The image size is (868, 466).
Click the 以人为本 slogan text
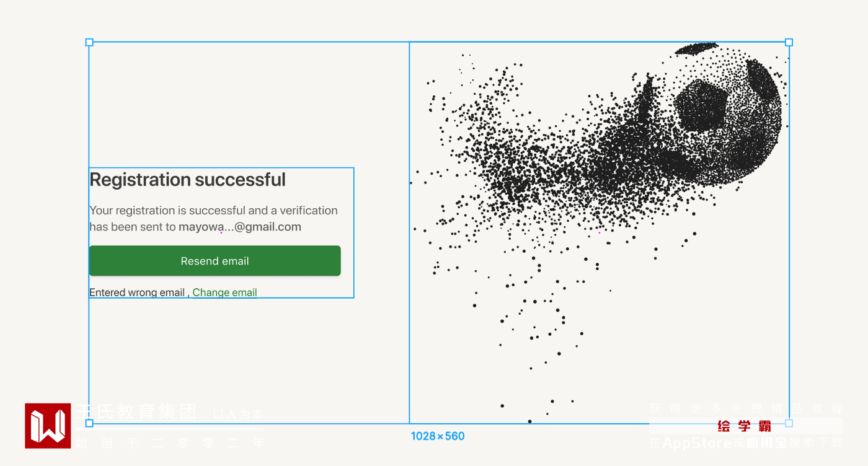point(238,414)
